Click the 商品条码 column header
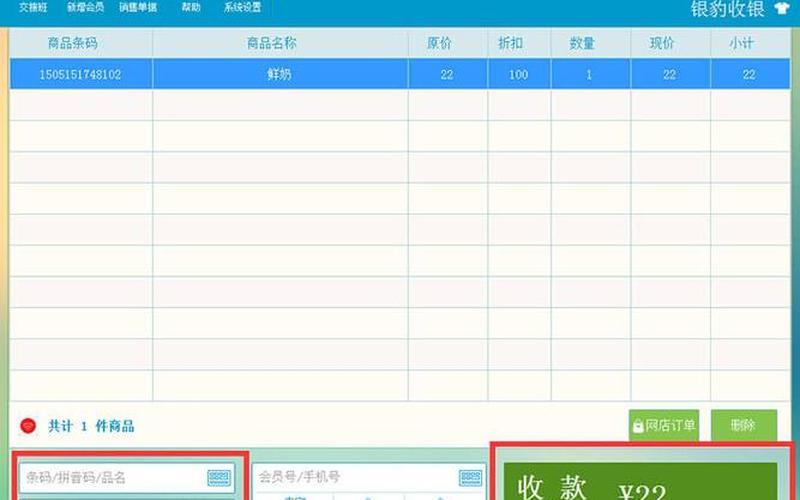Image resolution: width=800 pixels, height=500 pixels. (81, 43)
